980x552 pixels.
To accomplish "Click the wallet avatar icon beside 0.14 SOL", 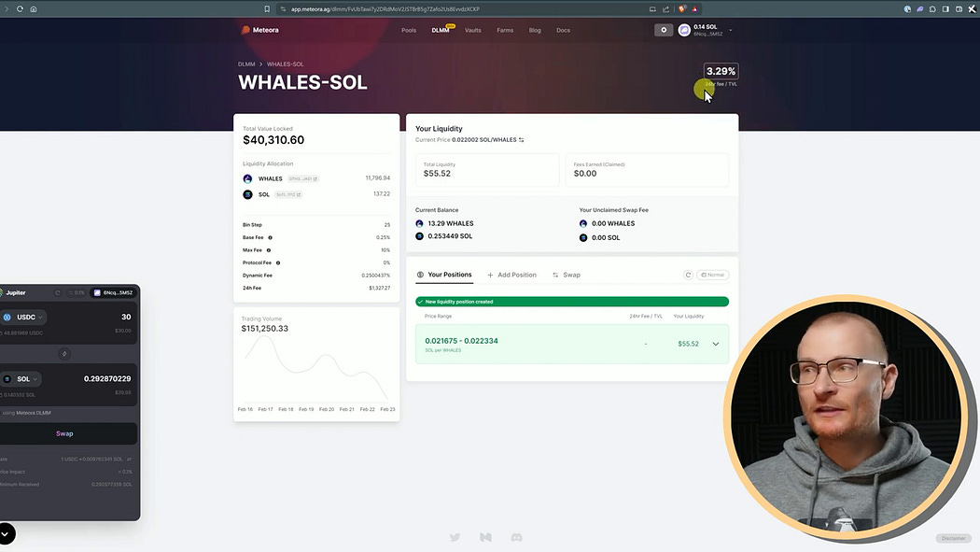I will coord(684,30).
